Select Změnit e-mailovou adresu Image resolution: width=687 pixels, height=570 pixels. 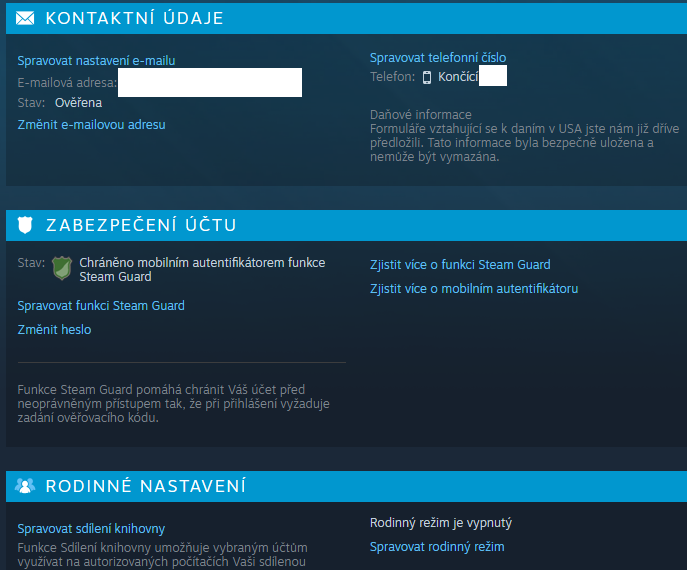[91, 125]
